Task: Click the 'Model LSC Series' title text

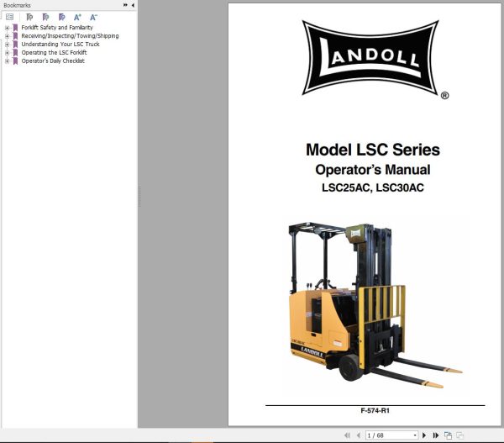Action: [x=373, y=150]
